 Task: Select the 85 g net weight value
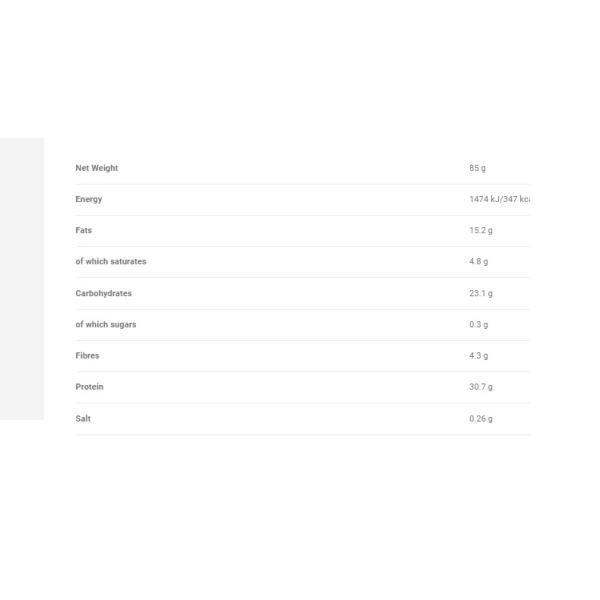477,168
